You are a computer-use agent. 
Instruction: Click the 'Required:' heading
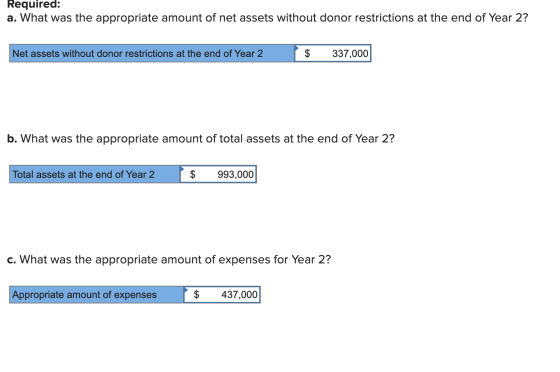coord(34,4)
